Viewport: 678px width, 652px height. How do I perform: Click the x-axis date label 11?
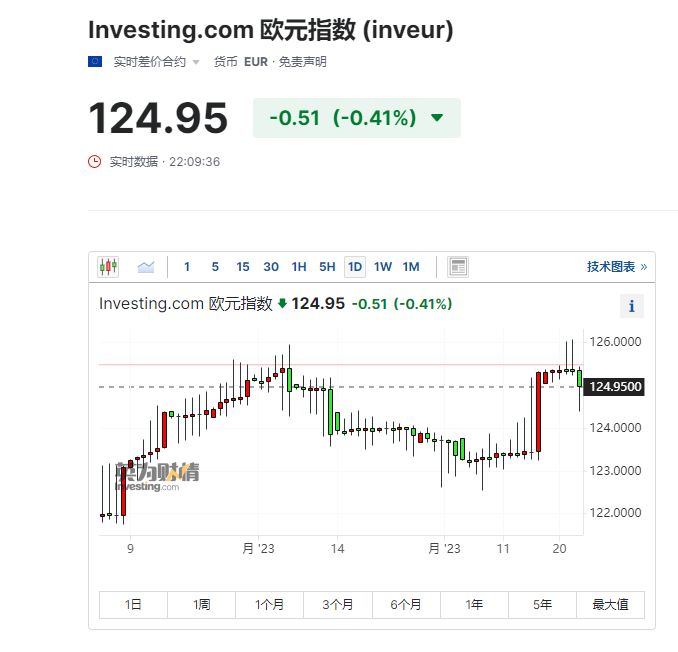click(x=503, y=549)
